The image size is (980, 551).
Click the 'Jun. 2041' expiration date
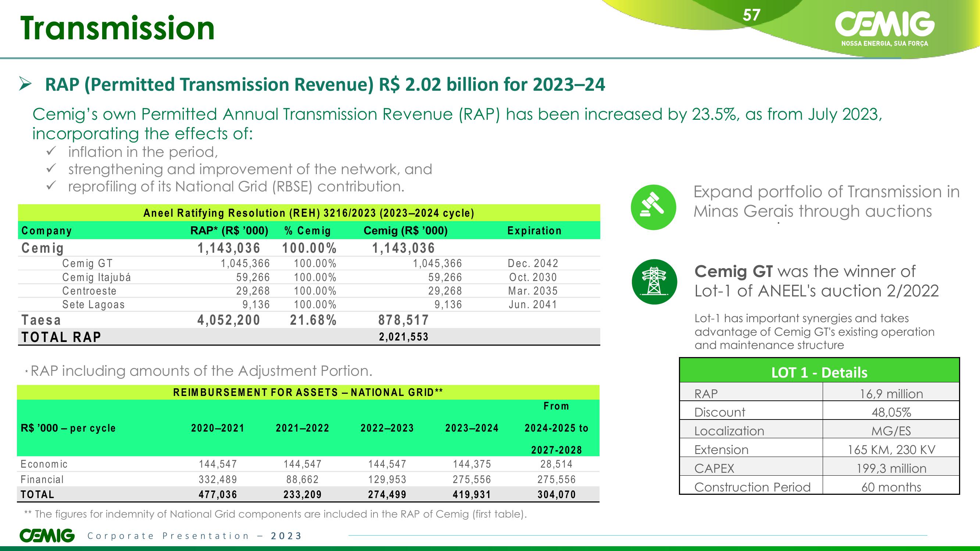point(533,305)
